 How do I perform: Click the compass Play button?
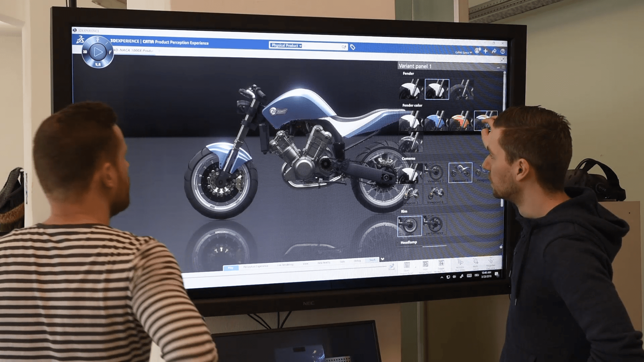click(x=98, y=52)
